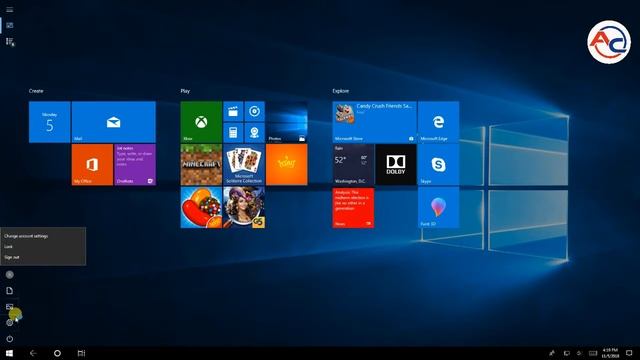Show pinned tiles view in Start
This screenshot has height=360, width=640.
click(9, 25)
